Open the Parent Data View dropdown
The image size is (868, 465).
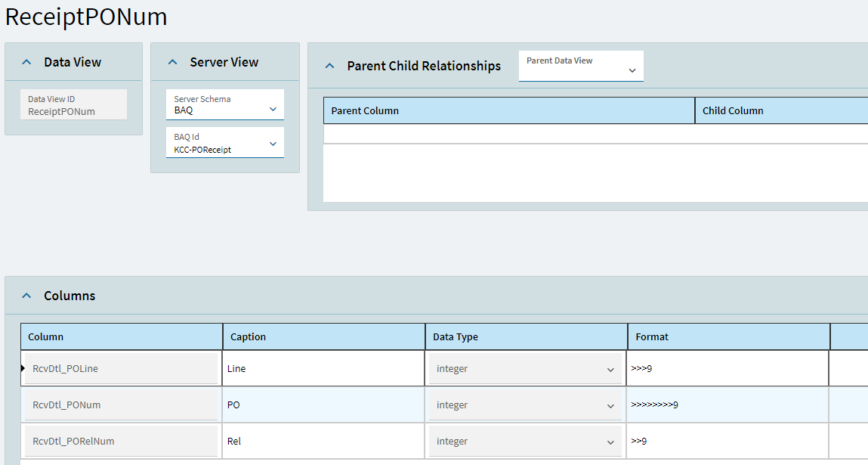tap(632, 70)
